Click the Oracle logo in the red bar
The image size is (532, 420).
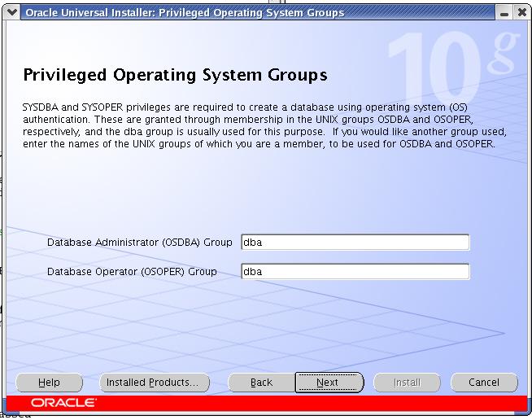(x=63, y=403)
